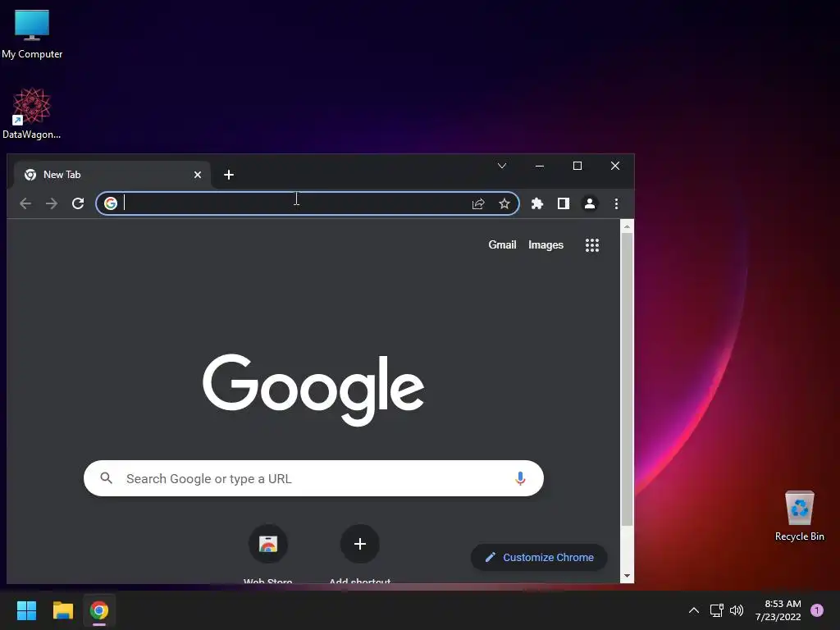Select the My Computer desktop icon
The height and width of the screenshot is (630, 840).
point(32,34)
